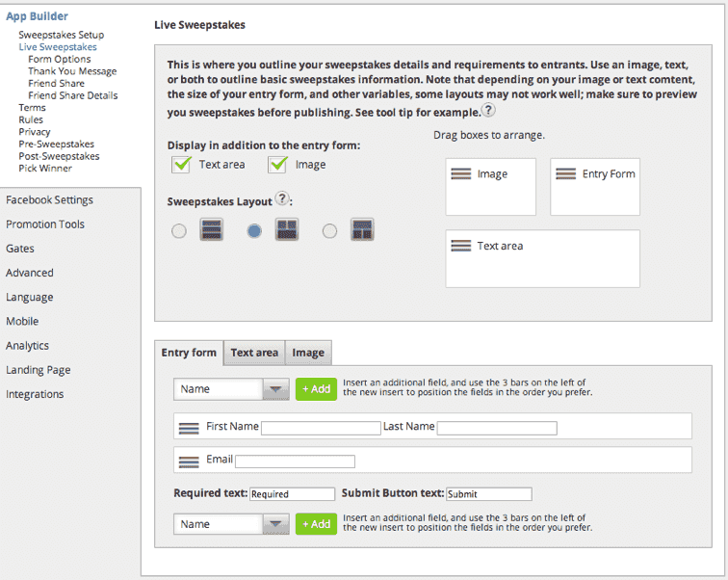Image resolution: width=728 pixels, height=580 pixels.
Task: Click the bottom green + Add button
Action: (316, 524)
